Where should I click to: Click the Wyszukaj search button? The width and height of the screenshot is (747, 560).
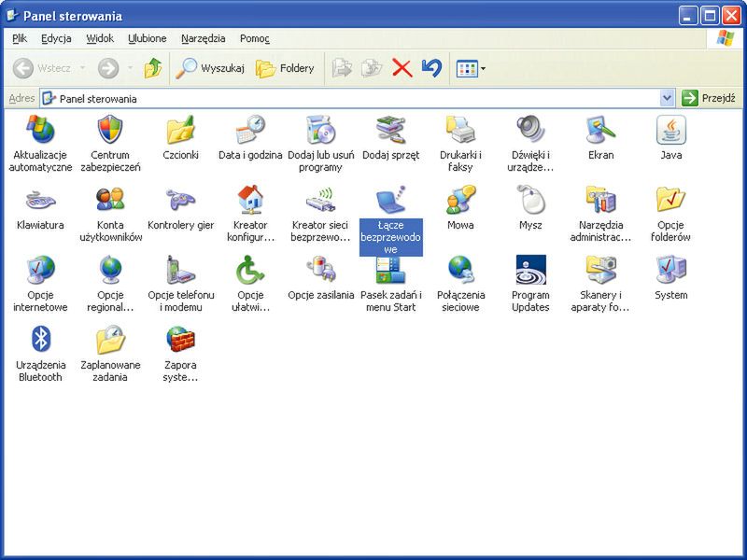pyautogui.click(x=209, y=68)
